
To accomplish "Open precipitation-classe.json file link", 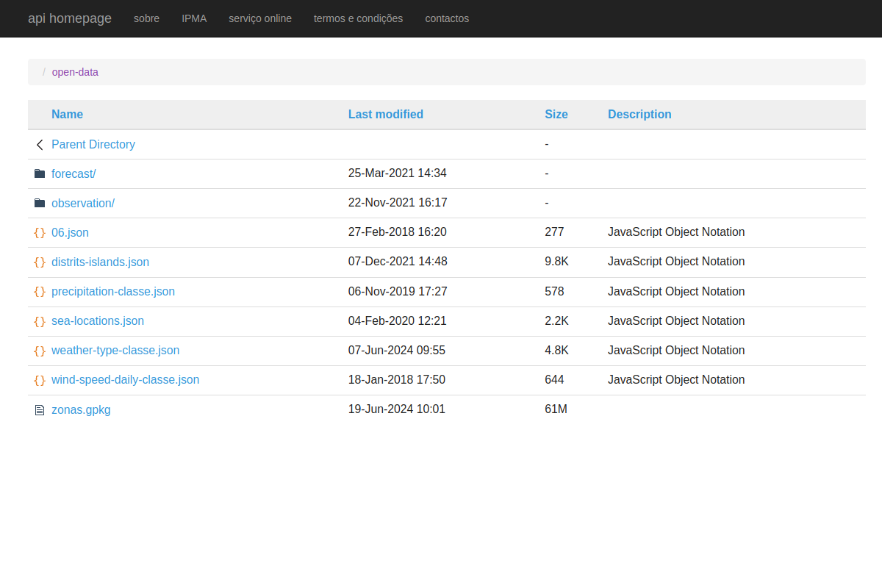I will coord(113,292).
